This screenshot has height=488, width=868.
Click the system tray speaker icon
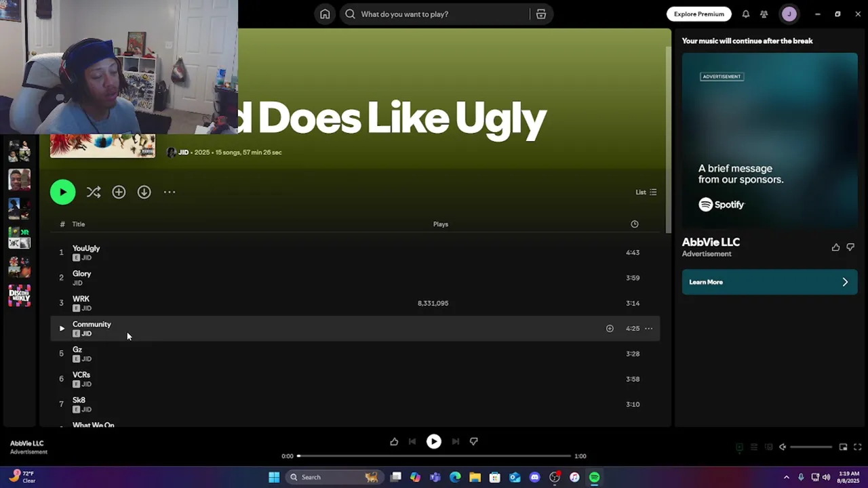pos(826,477)
